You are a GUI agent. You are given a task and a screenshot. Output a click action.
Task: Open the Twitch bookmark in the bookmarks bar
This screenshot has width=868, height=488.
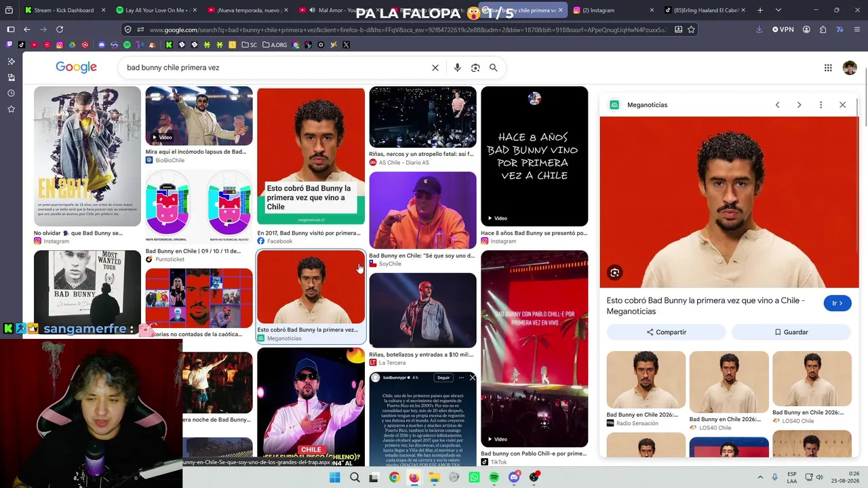[x=9, y=45]
